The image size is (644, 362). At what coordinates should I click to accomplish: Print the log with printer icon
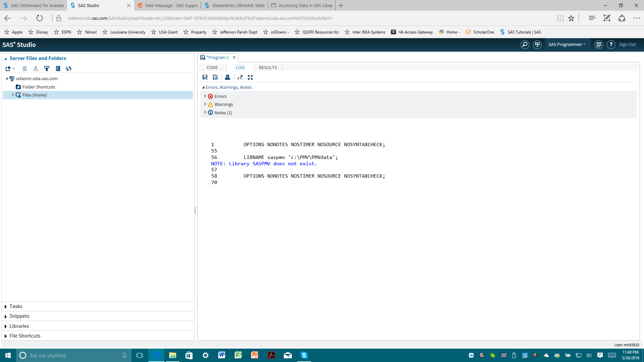point(227,77)
